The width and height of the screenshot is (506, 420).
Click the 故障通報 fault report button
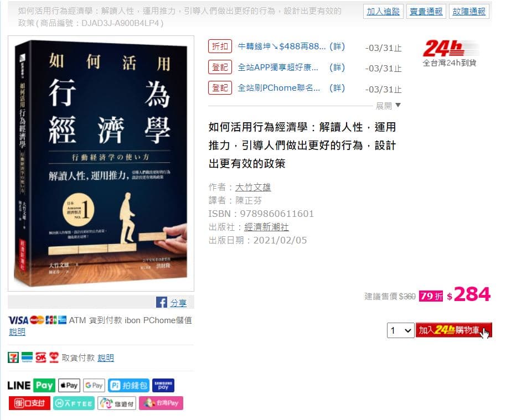click(469, 12)
